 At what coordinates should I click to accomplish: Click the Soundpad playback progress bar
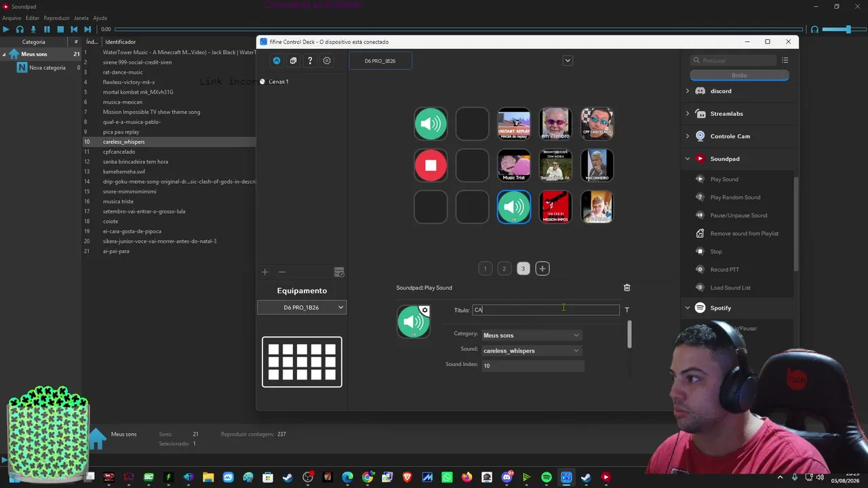pos(458,29)
